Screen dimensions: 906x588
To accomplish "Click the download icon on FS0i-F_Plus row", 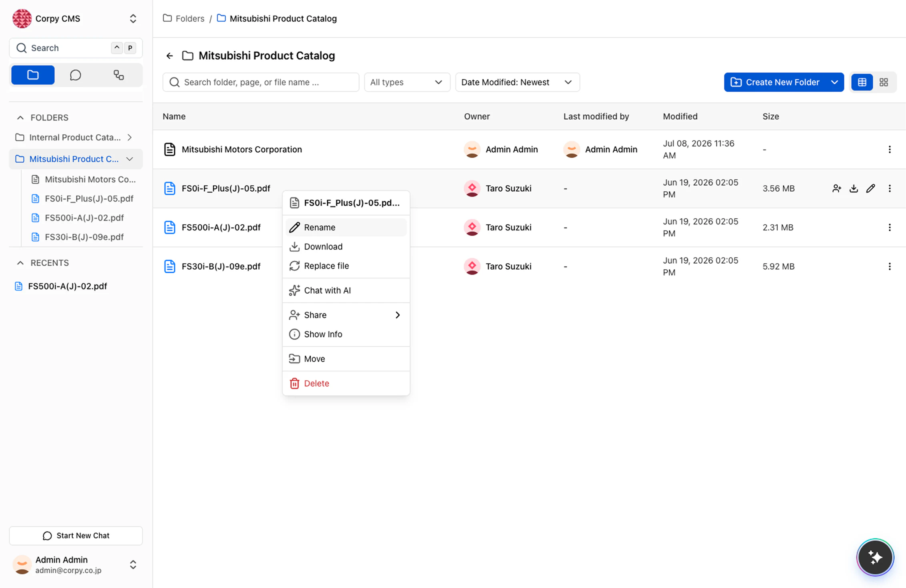I will point(854,188).
